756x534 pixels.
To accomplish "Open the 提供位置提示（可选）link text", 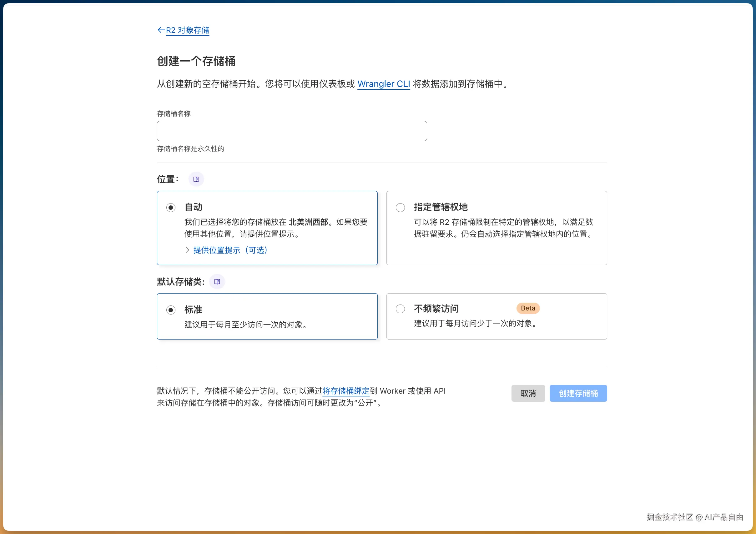I will point(230,250).
